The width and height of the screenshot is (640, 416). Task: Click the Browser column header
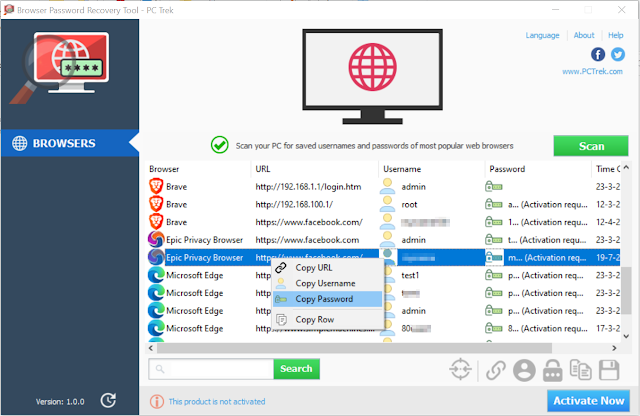(198, 169)
